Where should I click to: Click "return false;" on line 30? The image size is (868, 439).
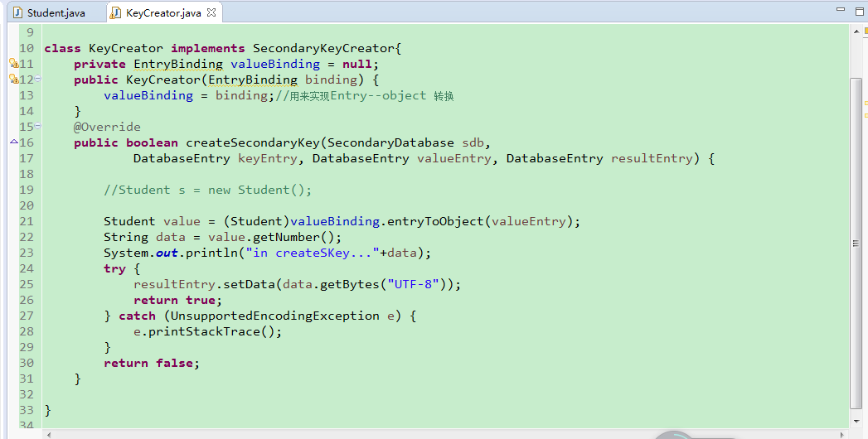[x=152, y=364]
